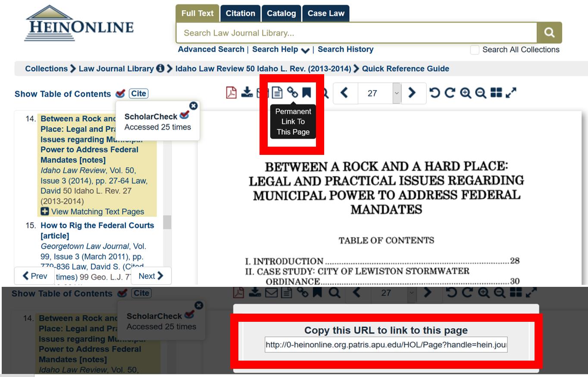Switch to the multi-page grid view

[x=496, y=93]
